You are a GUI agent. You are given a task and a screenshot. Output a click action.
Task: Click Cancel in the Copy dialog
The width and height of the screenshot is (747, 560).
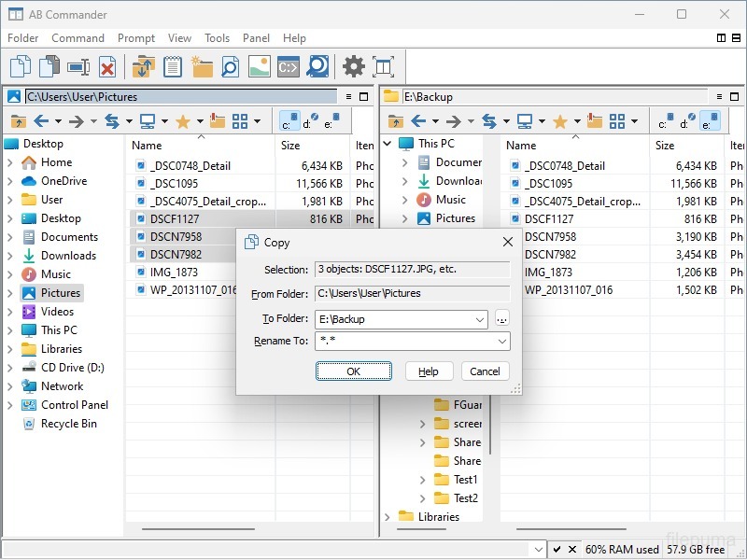tap(485, 371)
